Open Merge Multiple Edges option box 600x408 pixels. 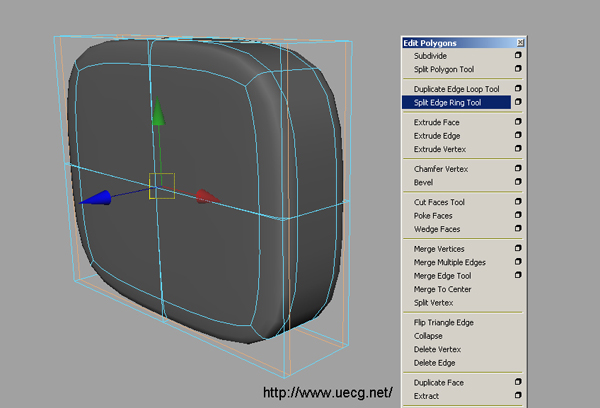coord(518,262)
